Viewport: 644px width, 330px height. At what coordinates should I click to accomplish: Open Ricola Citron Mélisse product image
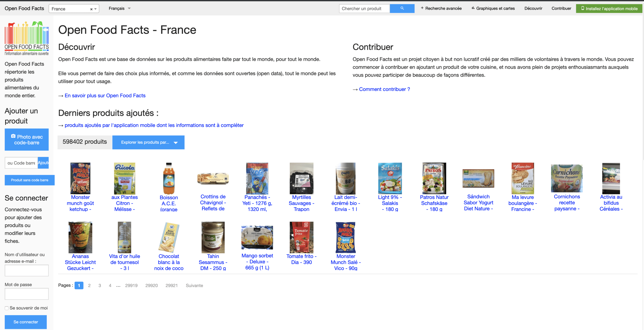coord(125,178)
